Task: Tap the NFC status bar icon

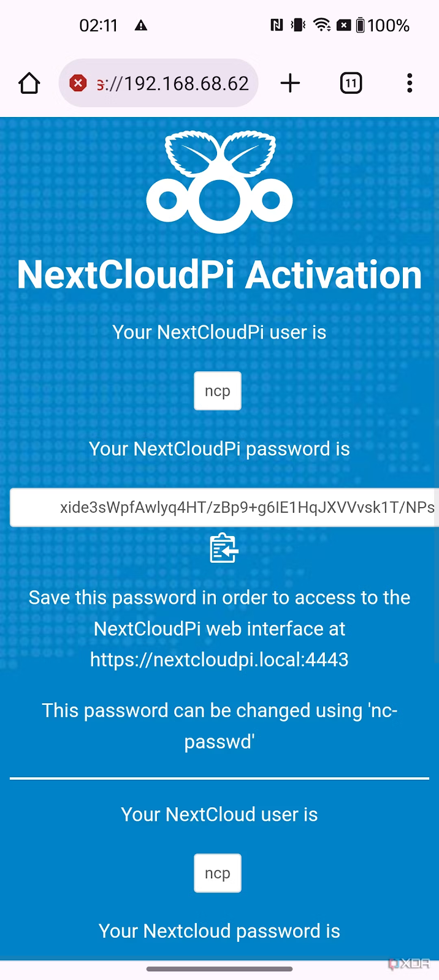Action: [277, 25]
